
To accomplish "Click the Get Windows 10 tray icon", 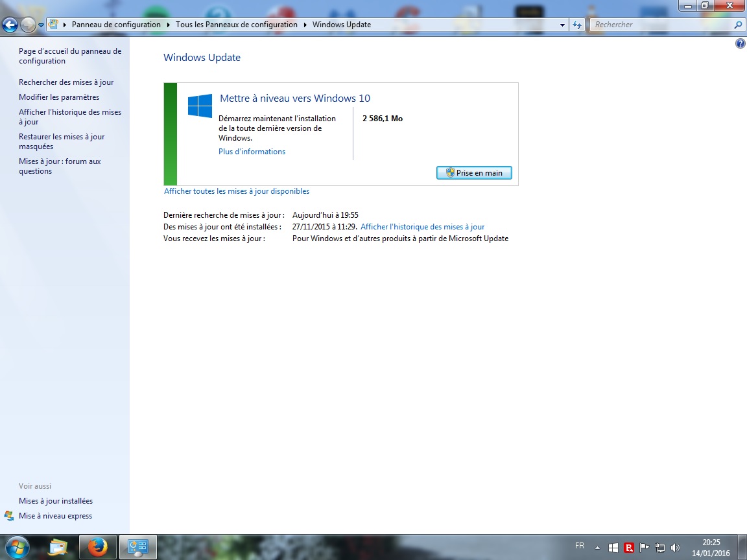I will (613, 548).
